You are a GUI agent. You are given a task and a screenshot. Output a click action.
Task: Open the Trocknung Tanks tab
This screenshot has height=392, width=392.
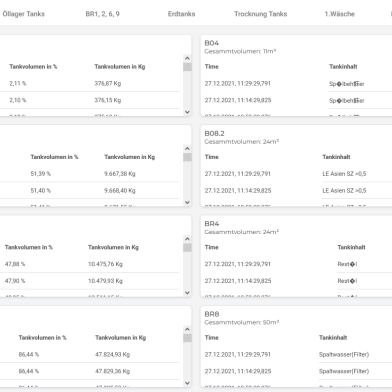click(260, 14)
